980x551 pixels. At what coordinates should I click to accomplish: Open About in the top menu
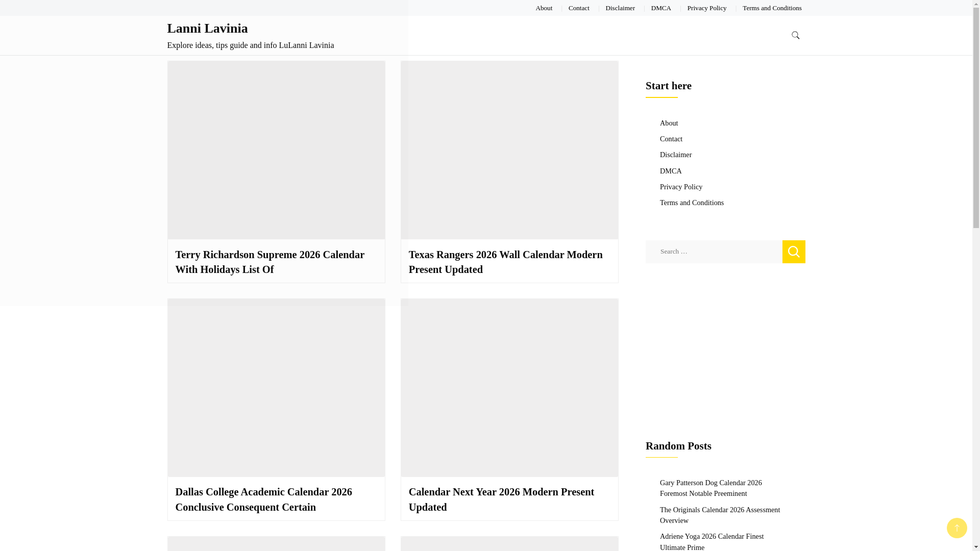pos(544,8)
